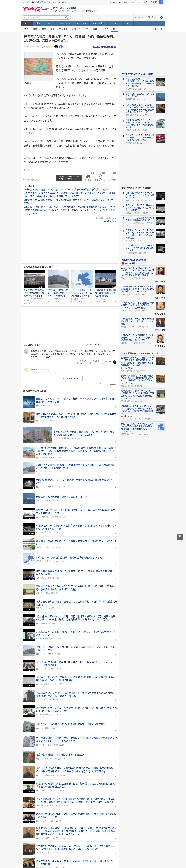186x868 pixels.
Task: Click first commenter's avatar icon
Action: [26, 351]
